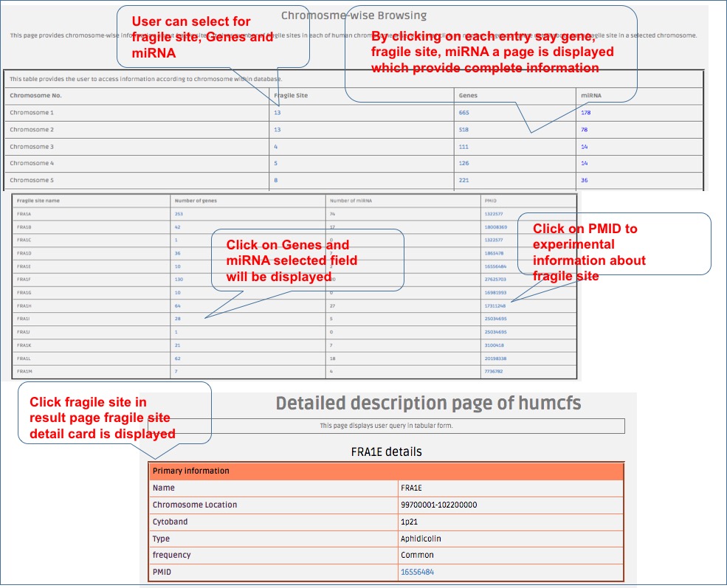This screenshot has width=727, height=588.
Task: Click Chromosome 2 genes count 518
Action: pyautogui.click(x=464, y=130)
